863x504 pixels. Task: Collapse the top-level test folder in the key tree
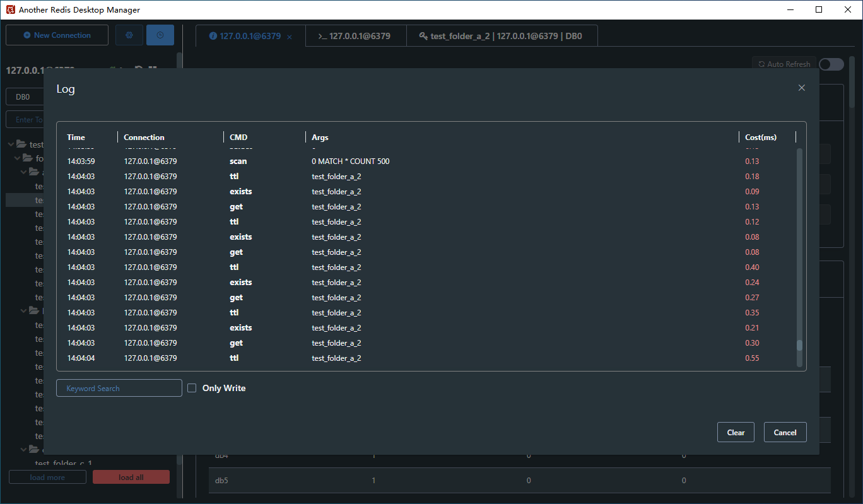[11, 144]
